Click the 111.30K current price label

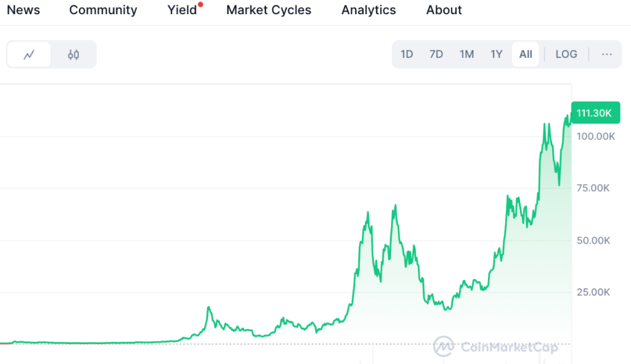click(x=594, y=113)
